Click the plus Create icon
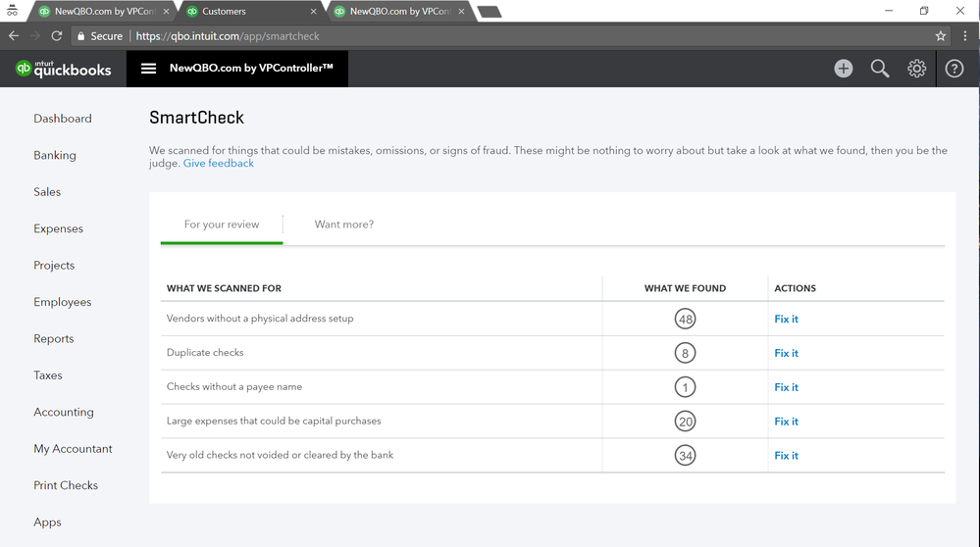 pyautogui.click(x=843, y=69)
